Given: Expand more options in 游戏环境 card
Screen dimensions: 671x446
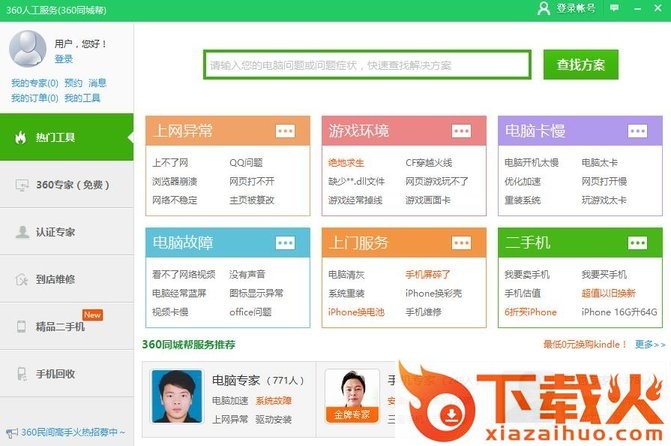Looking at the screenshot, I should point(461,131).
